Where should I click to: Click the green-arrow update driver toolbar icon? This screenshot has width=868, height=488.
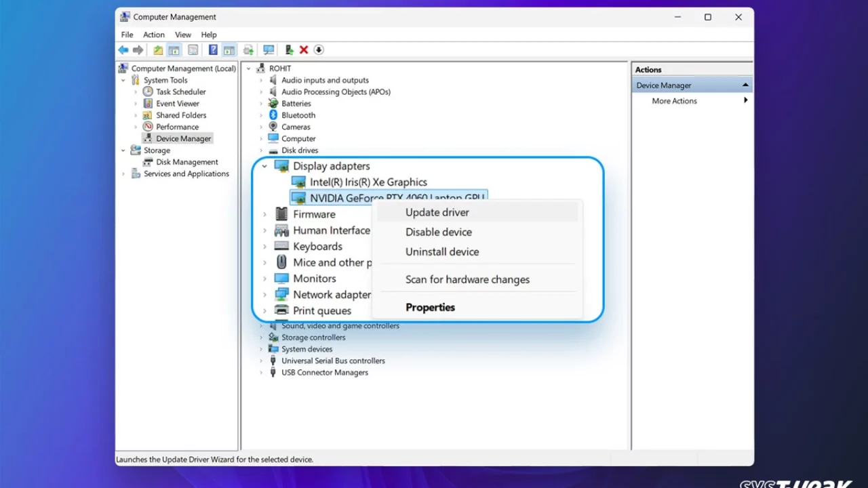click(290, 50)
